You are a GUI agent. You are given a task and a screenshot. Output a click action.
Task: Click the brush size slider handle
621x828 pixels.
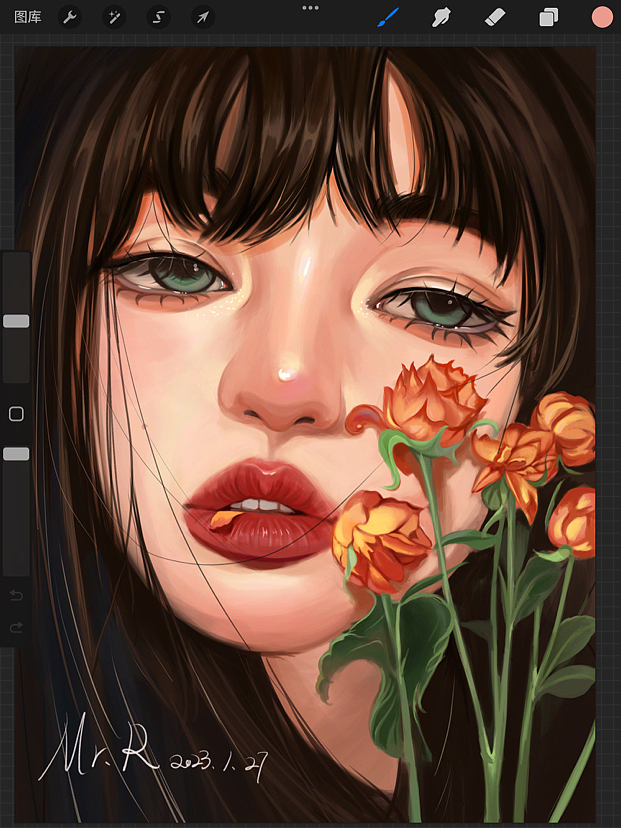[16, 321]
